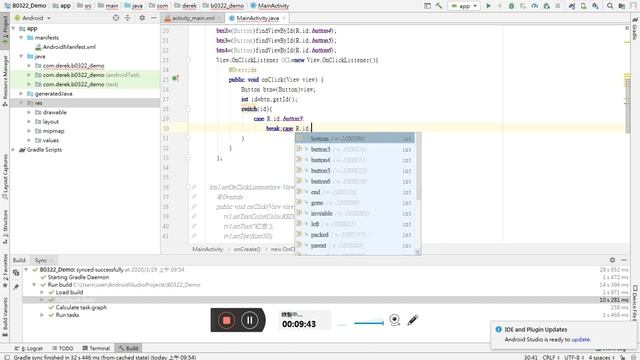The image size is (640, 360).
Task: Click the update link in notification
Action: pyautogui.click(x=580, y=340)
